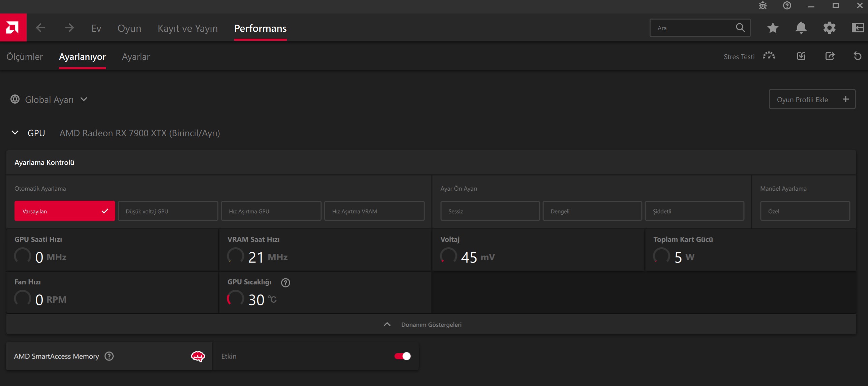The height and width of the screenshot is (386, 868).
Task: Collapse Donanım Göstergeleri panel
Action: coord(431,324)
